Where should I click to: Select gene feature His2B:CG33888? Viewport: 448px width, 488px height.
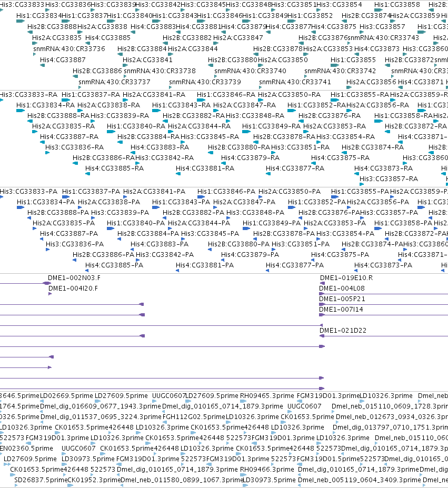click(x=52, y=27)
